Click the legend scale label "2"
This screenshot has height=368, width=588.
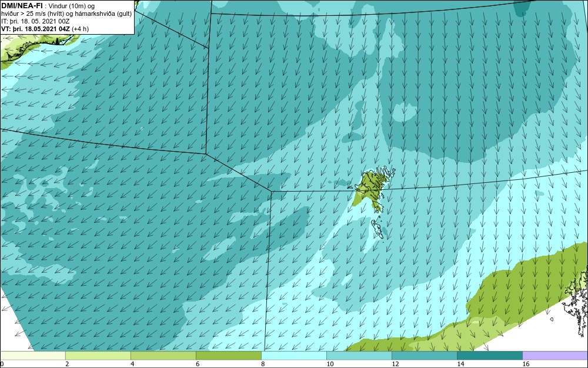click(x=67, y=364)
